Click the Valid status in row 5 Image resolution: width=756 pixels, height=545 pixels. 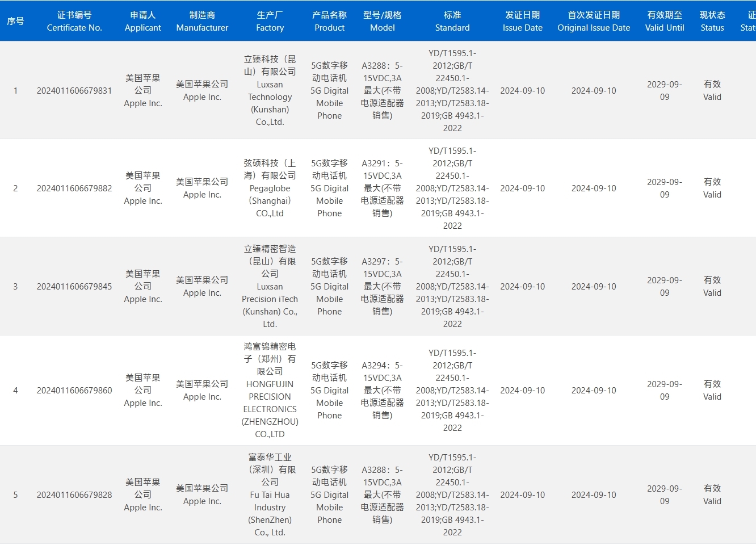coord(712,495)
